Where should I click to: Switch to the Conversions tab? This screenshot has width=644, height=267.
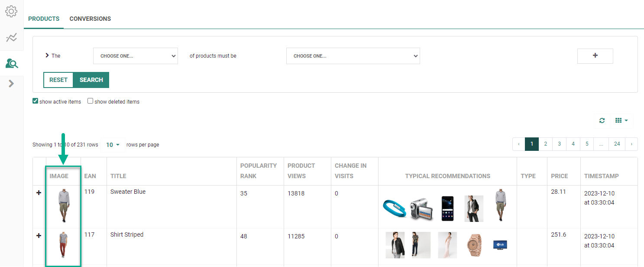90,19
